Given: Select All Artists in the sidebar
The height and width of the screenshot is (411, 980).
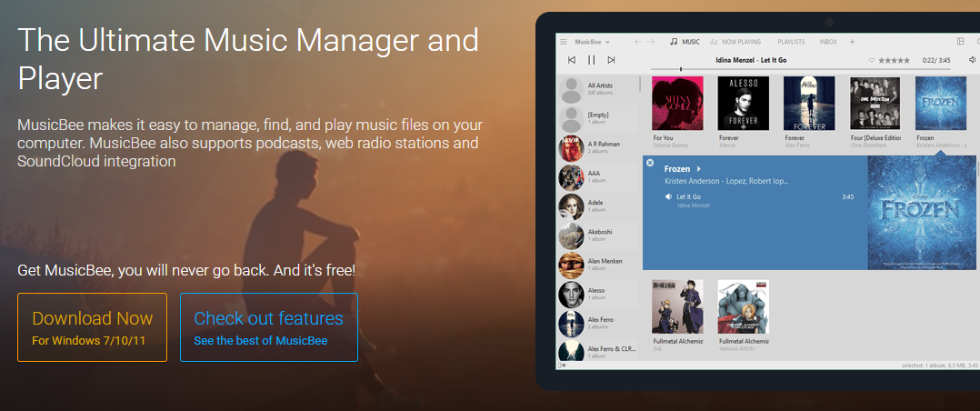Looking at the screenshot, I should (597, 89).
